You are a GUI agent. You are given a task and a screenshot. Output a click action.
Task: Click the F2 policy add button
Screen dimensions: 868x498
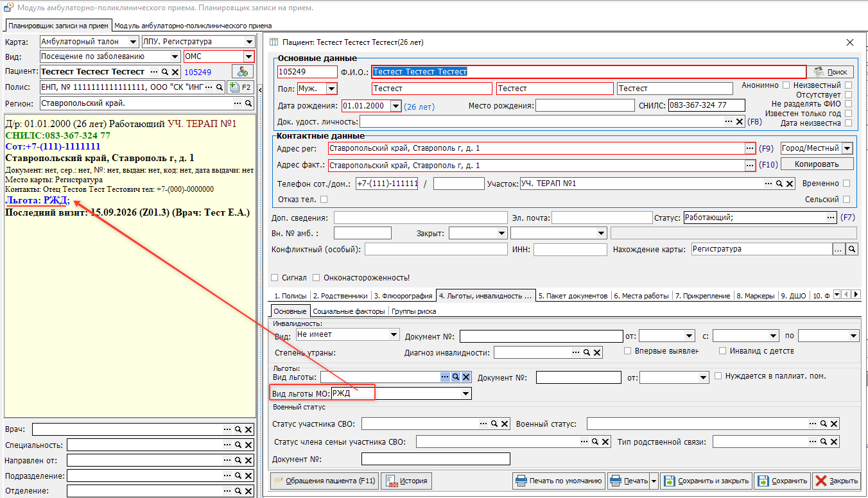[x=241, y=87]
